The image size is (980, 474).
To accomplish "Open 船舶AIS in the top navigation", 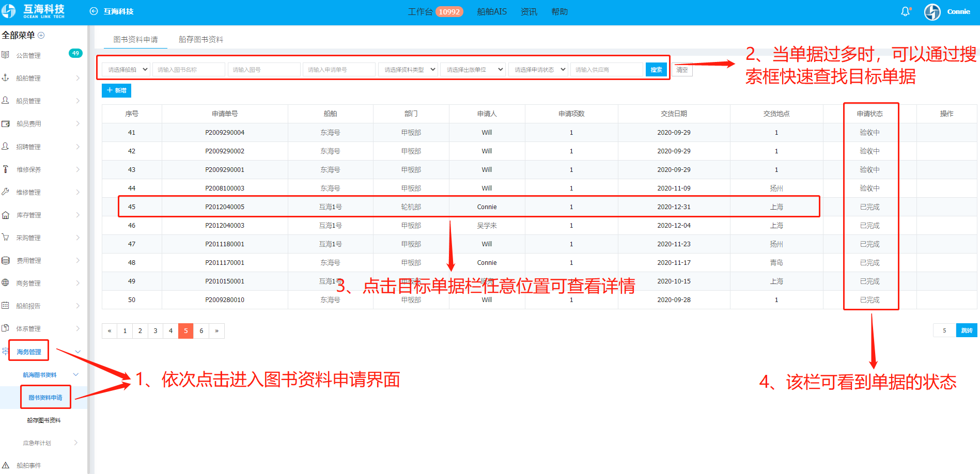I will coord(492,11).
